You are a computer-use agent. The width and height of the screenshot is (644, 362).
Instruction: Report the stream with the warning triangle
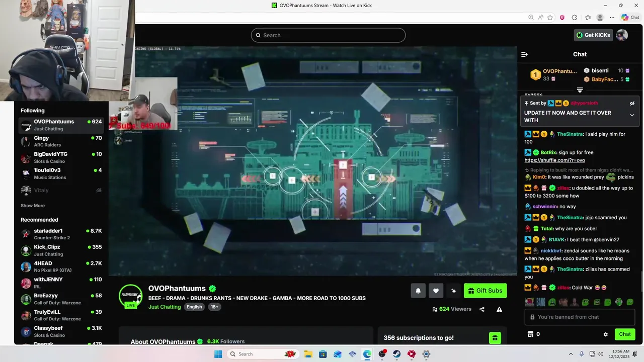coord(499,309)
